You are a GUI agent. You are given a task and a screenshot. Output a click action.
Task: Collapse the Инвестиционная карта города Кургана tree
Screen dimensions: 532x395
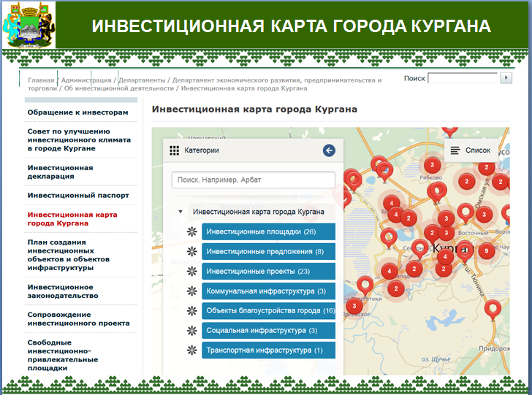coord(180,212)
